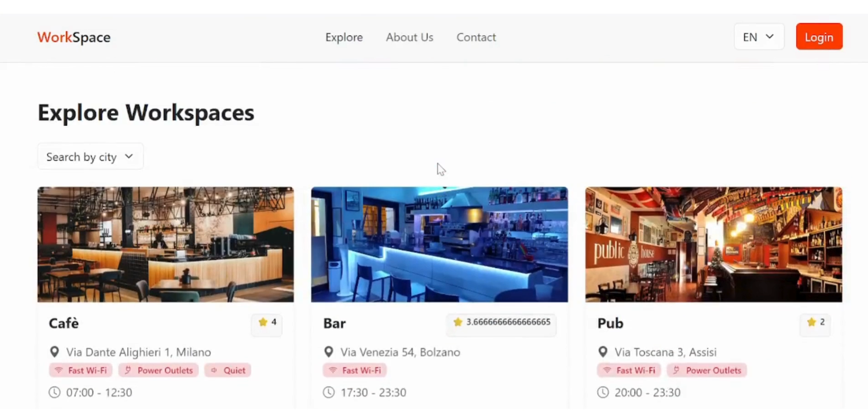Click the Quiet tag on Cafè card
This screenshot has width=868, height=419.
[228, 370]
